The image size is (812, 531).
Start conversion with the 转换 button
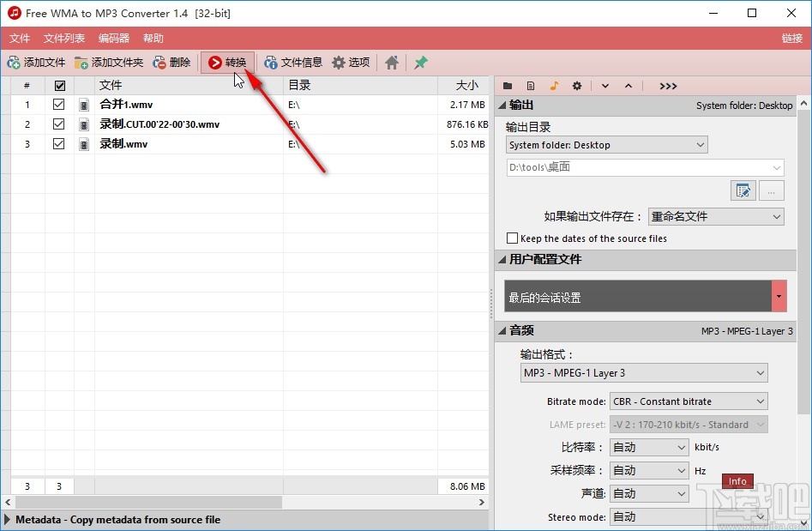(x=227, y=62)
